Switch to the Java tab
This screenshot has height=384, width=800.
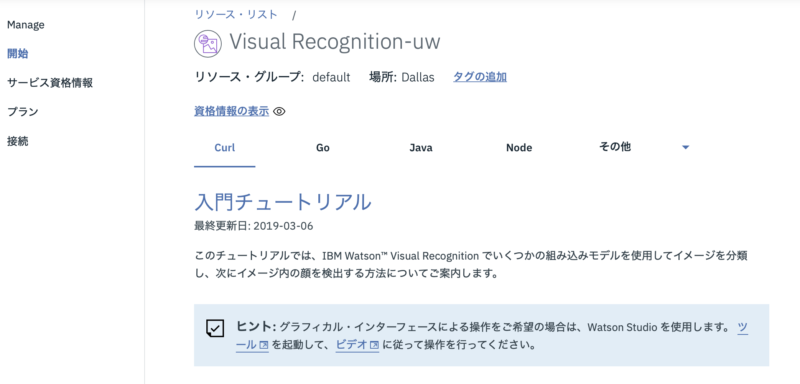tap(421, 148)
